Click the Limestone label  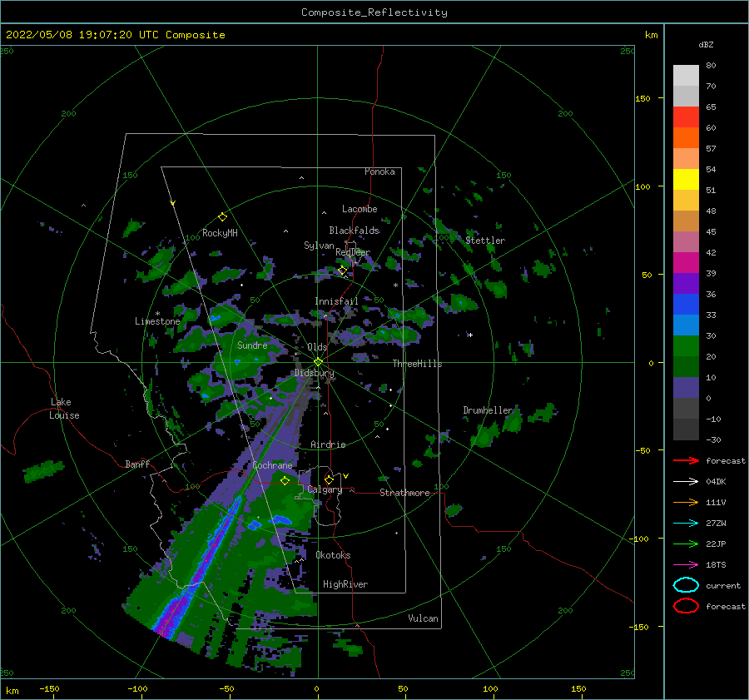pos(157,321)
